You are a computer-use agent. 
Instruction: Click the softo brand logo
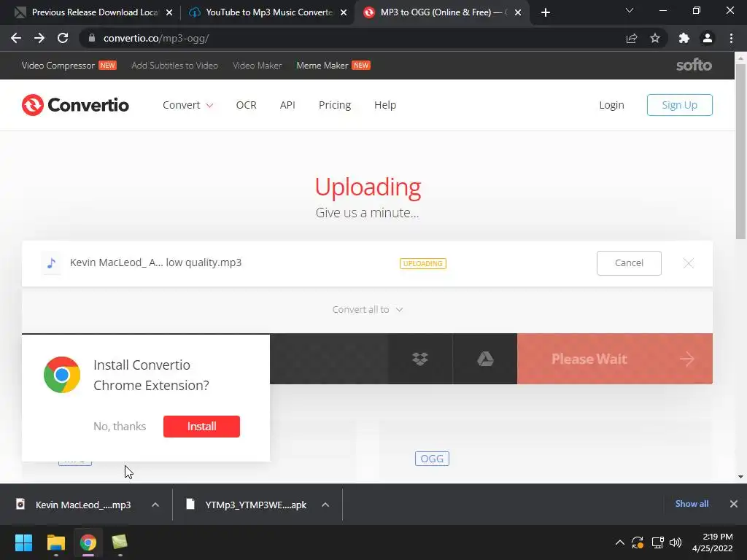694,65
